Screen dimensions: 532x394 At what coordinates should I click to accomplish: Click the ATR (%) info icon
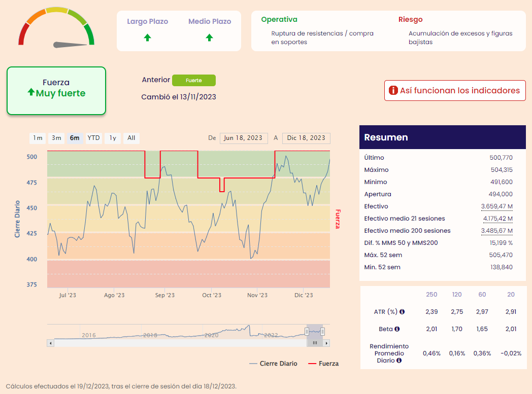tap(402, 312)
